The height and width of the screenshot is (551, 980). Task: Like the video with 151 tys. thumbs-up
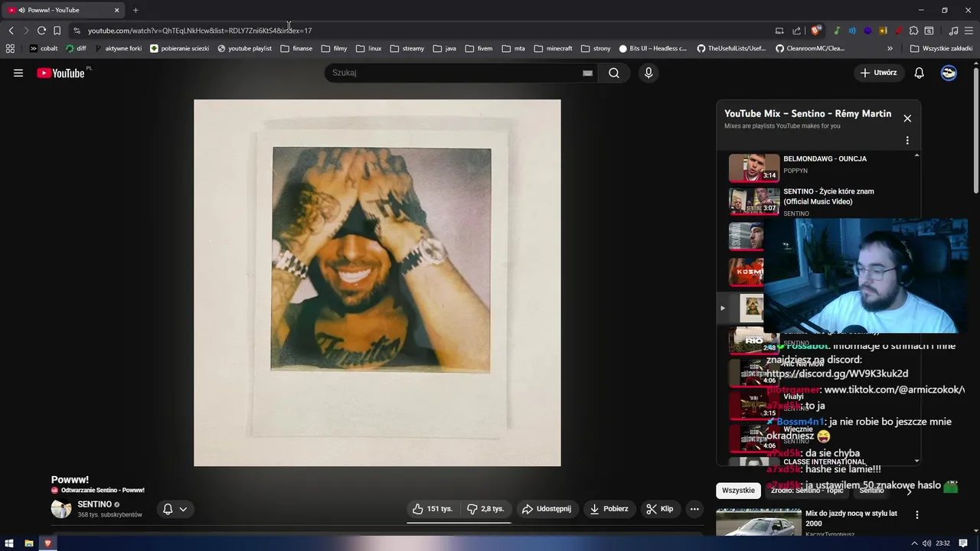[x=433, y=509]
